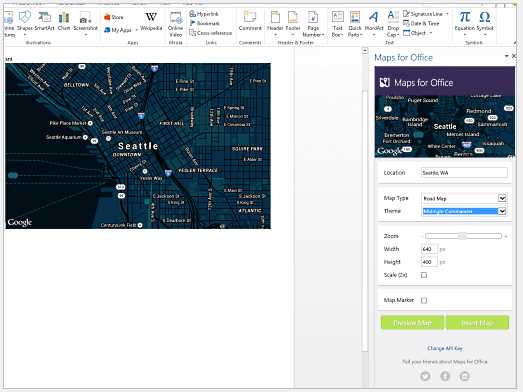The height and width of the screenshot is (392, 523).
Task: Add a Comment from the ribbon
Action: [250, 21]
